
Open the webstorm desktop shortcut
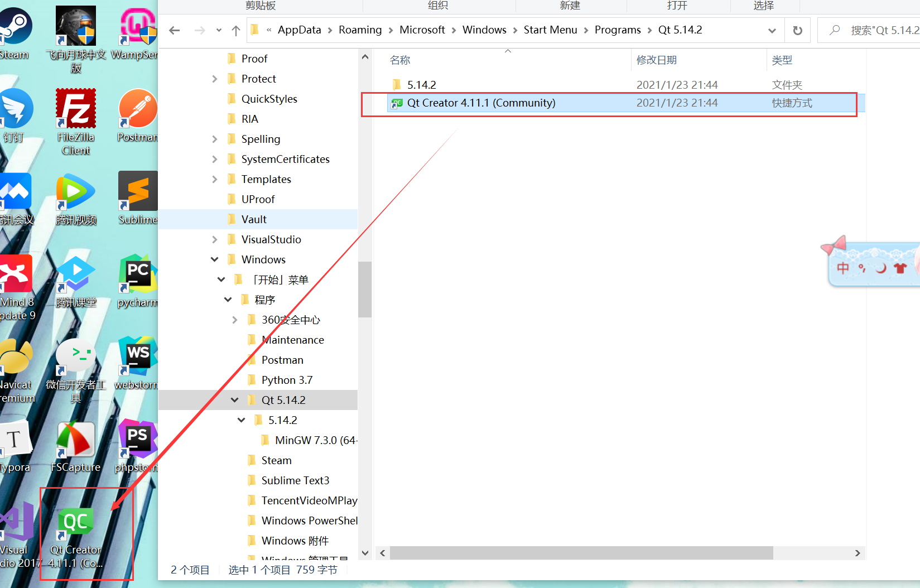(138, 363)
